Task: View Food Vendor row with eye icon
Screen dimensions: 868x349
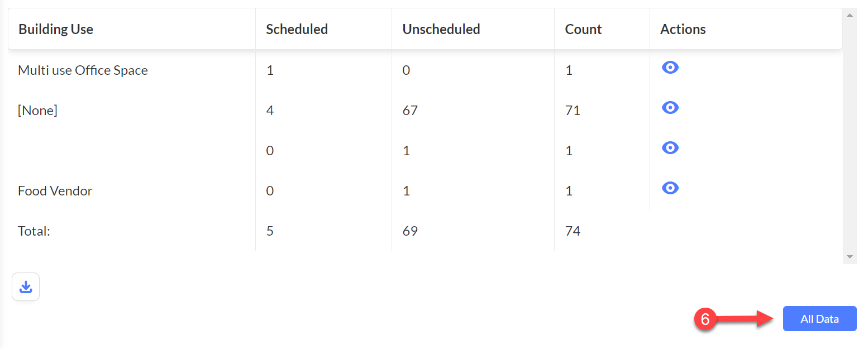Action: pos(670,188)
